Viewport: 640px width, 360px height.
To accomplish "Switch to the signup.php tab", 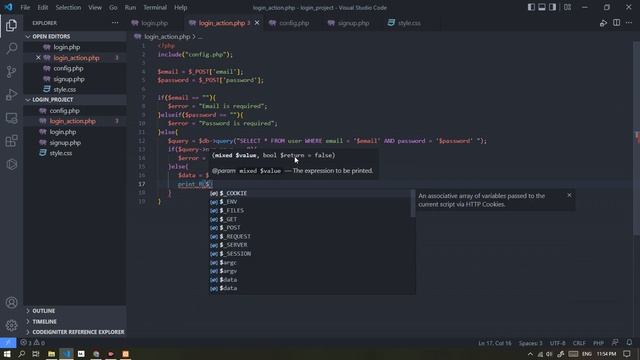I will [x=353, y=23].
